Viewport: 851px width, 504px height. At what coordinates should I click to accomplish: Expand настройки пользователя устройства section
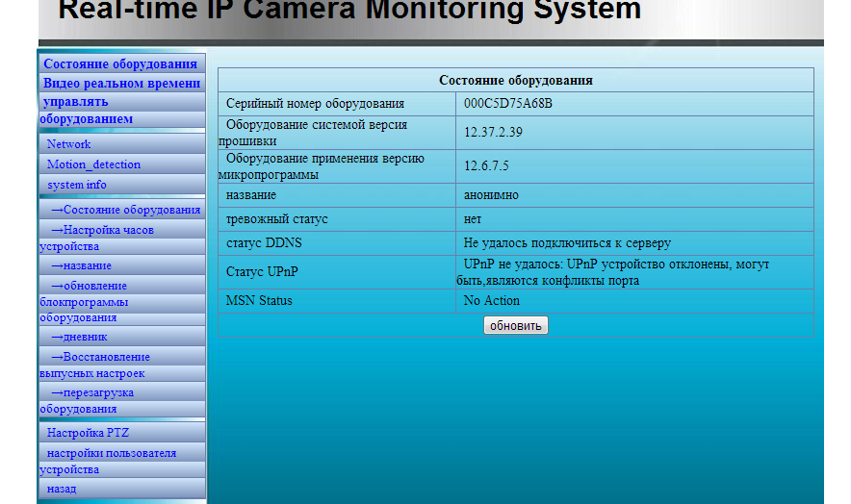[x=109, y=461]
